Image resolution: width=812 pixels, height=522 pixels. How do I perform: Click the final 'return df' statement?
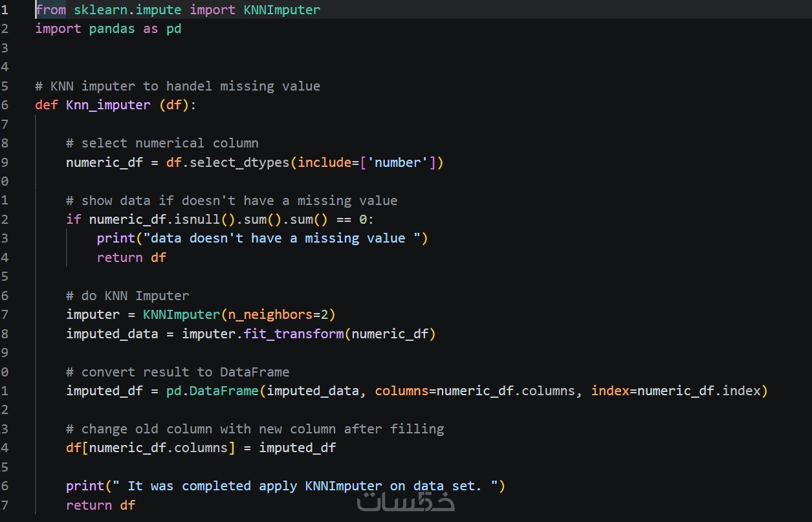[x=100, y=505]
